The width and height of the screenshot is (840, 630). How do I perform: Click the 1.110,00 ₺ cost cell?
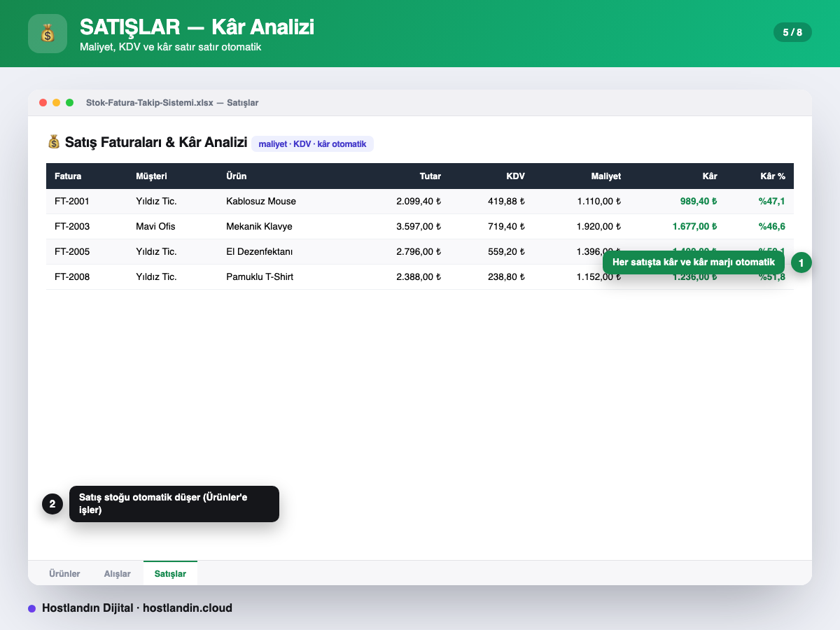pyautogui.click(x=599, y=202)
